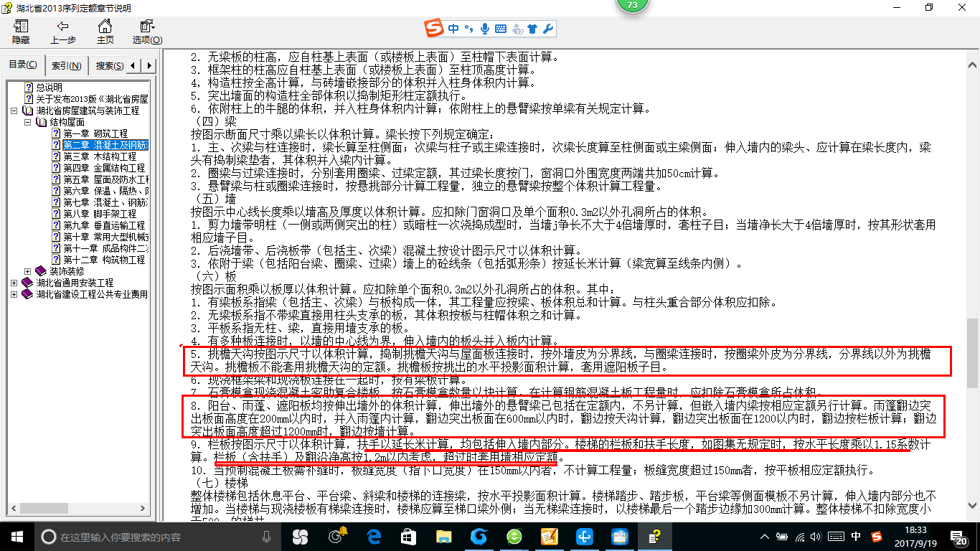
Task: Open the Action Center notification icon
Action: [x=961, y=537]
